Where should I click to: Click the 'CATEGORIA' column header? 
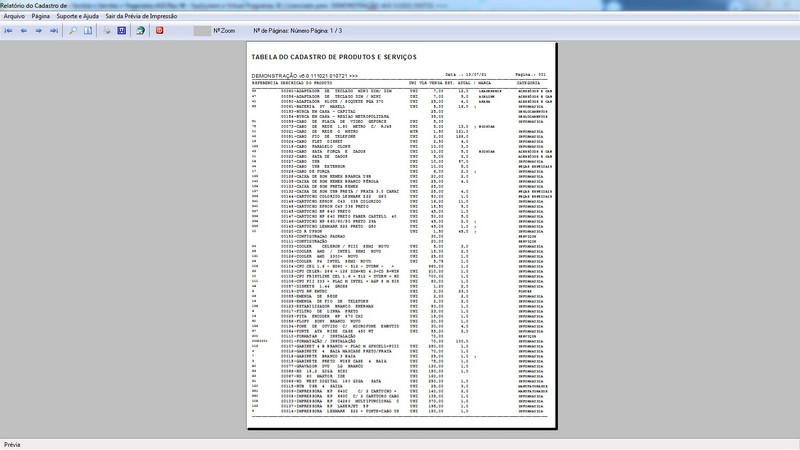528,83
